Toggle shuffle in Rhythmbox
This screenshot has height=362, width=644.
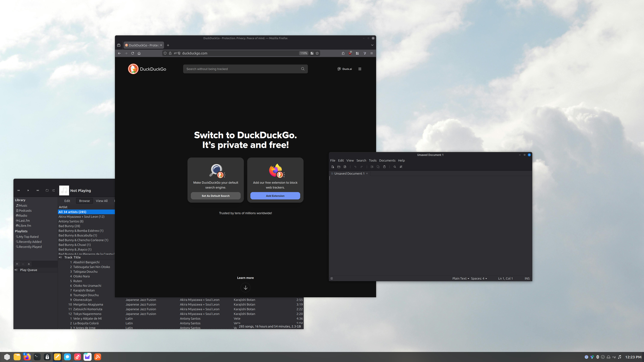pos(53,191)
